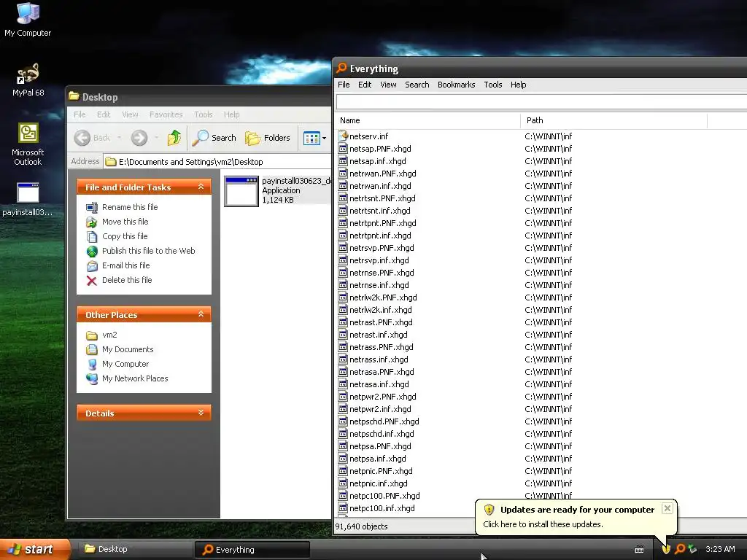
Task: Select netpc100.inf.xhgd row text
Action: click(x=382, y=508)
